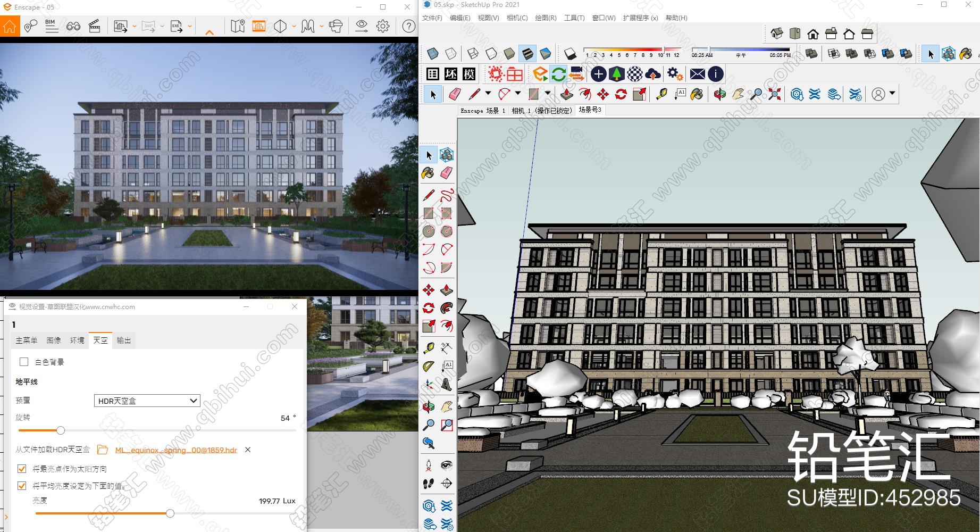Click the EXE standalone export icon
Viewport: 980px width, 532px height.
tap(177, 26)
